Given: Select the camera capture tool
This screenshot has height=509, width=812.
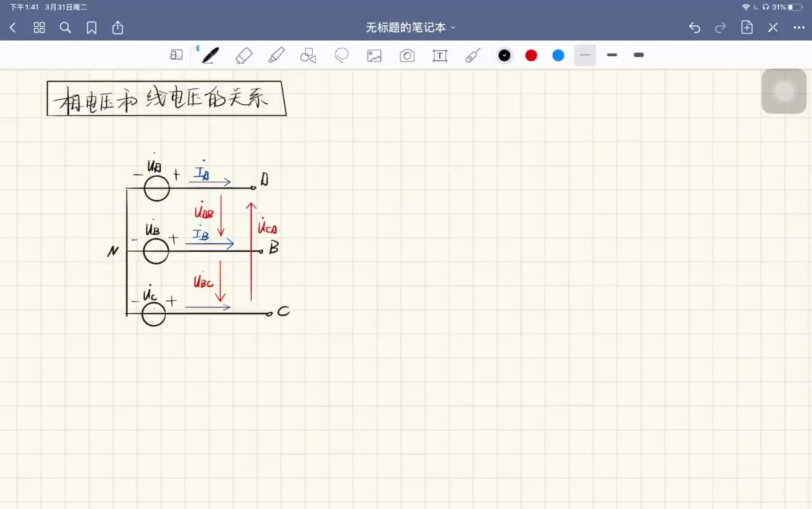Looking at the screenshot, I should point(407,55).
